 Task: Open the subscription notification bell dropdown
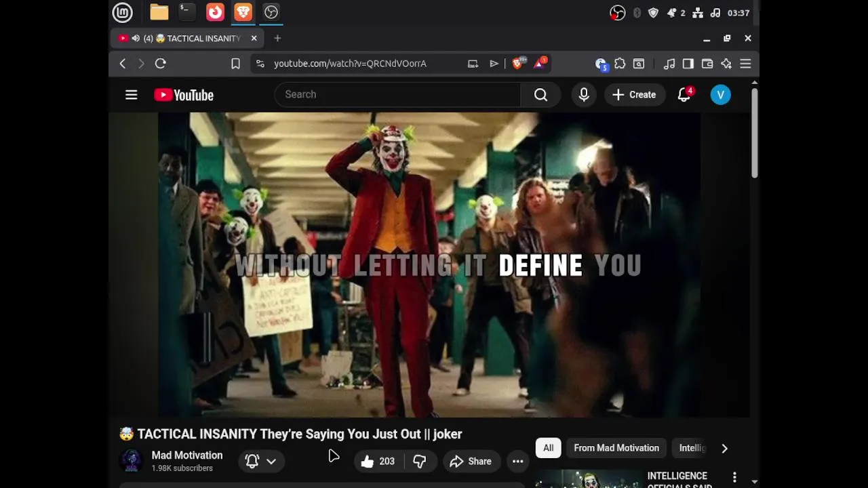pos(261,462)
